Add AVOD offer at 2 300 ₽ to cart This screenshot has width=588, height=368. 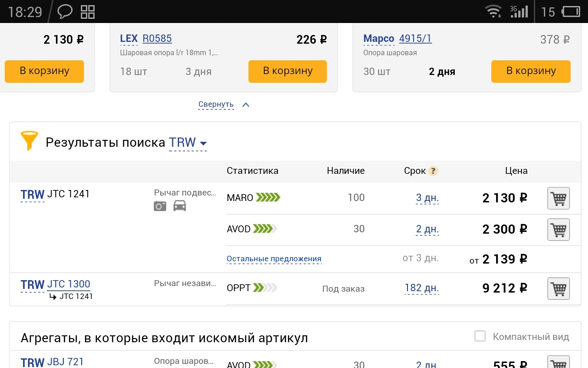559,230
